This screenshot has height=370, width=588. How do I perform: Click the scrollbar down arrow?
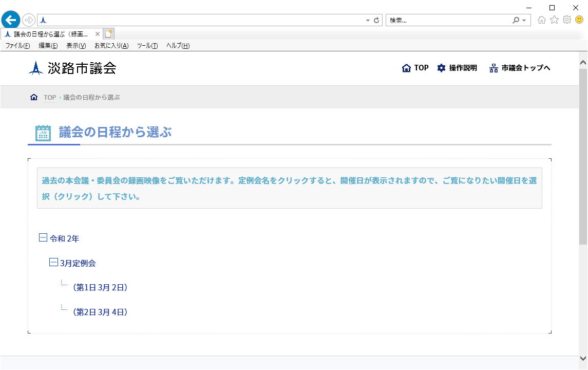tap(583, 358)
